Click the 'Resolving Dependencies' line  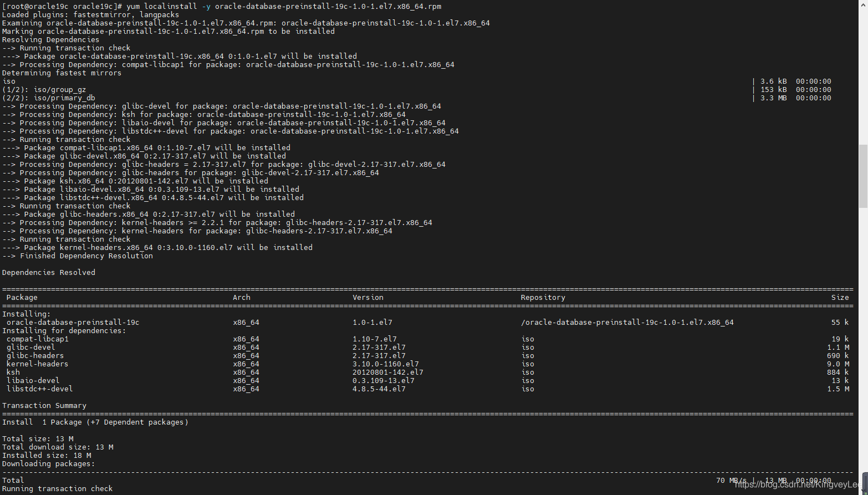coord(50,39)
